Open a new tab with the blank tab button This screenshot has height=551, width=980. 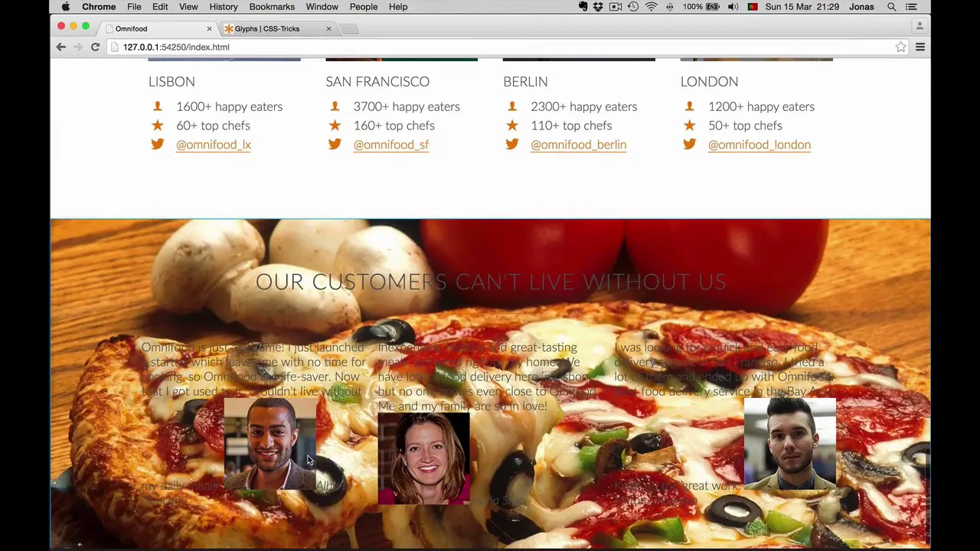pyautogui.click(x=348, y=29)
